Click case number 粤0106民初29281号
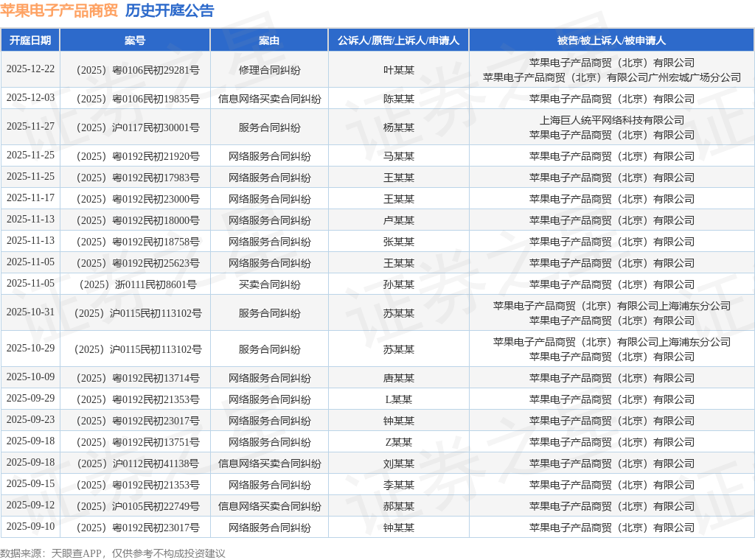The height and width of the screenshot is (560, 755). point(138,70)
